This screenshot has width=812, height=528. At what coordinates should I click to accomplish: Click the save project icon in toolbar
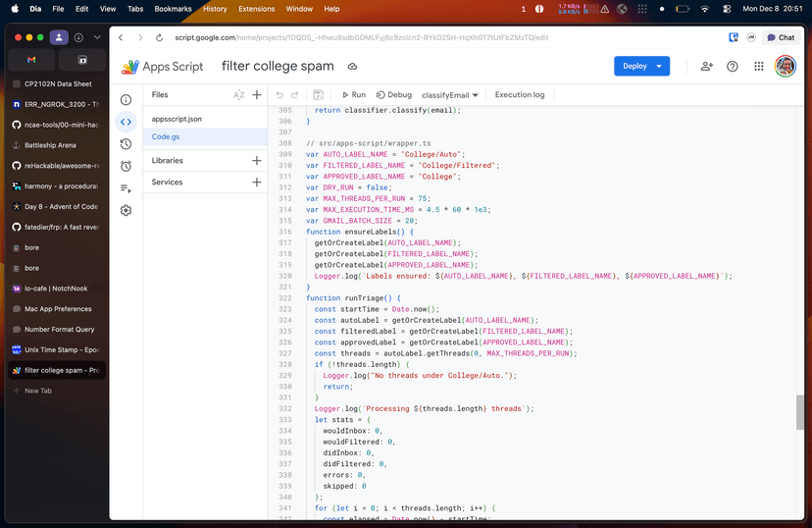coord(318,95)
